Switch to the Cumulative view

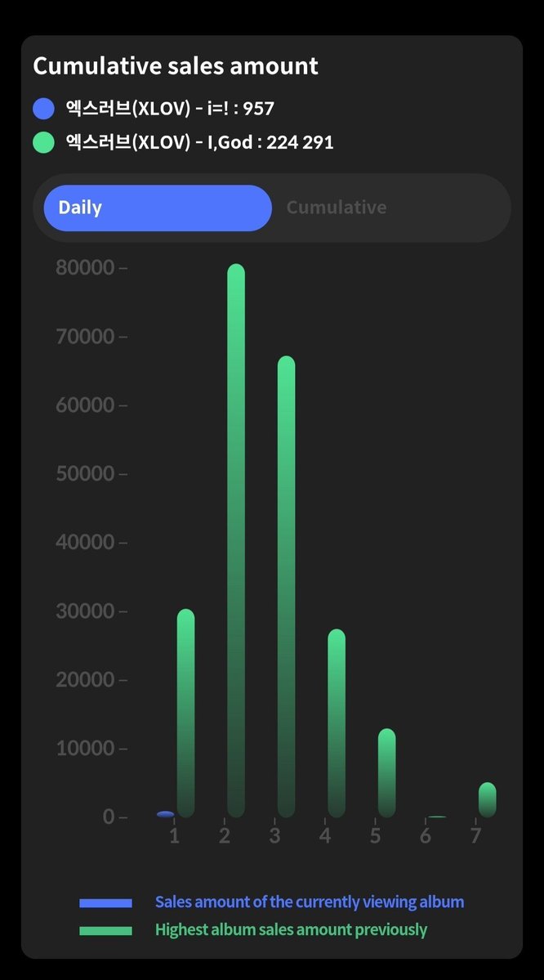336,208
